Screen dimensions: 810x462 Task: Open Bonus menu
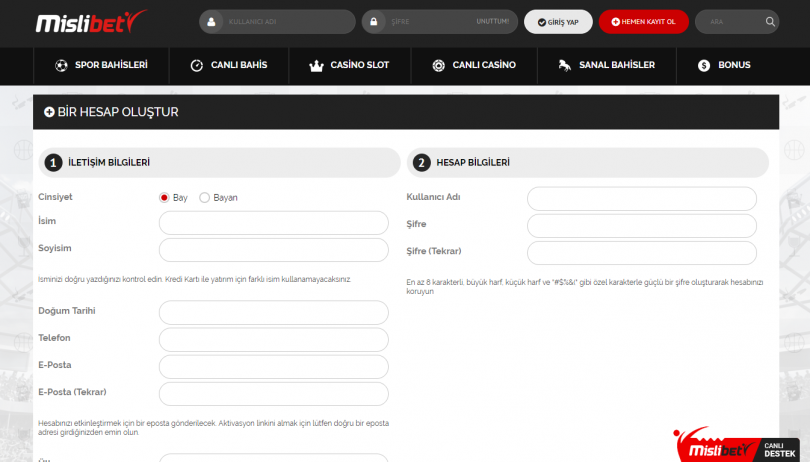click(x=725, y=66)
